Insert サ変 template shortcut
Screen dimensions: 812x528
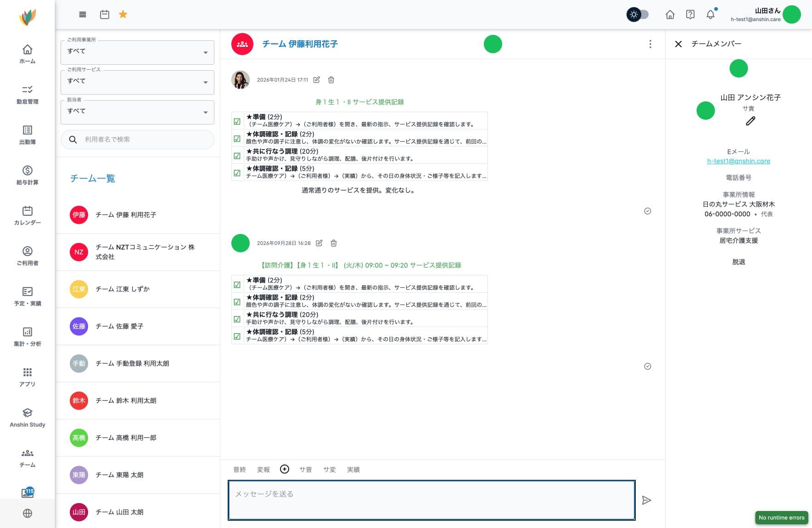[x=330, y=470]
